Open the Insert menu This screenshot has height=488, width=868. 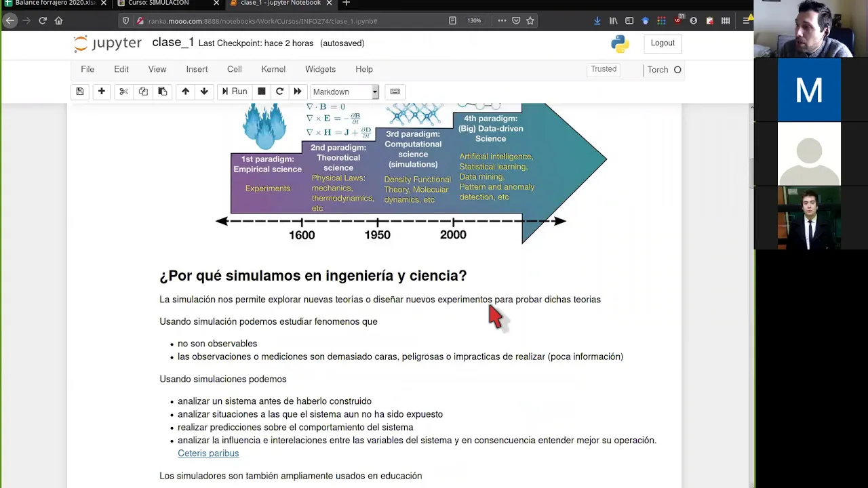tap(197, 69)
